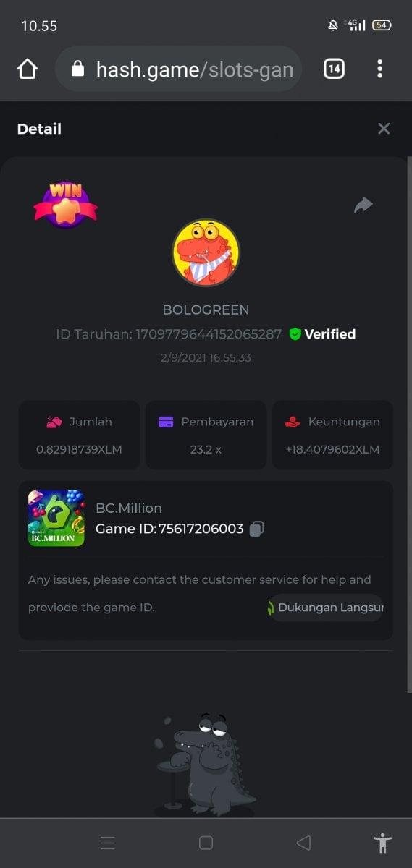Screen dimensions: 412x868
Task: Tap the Pembayaran payout card
Action: coord(206,435)
